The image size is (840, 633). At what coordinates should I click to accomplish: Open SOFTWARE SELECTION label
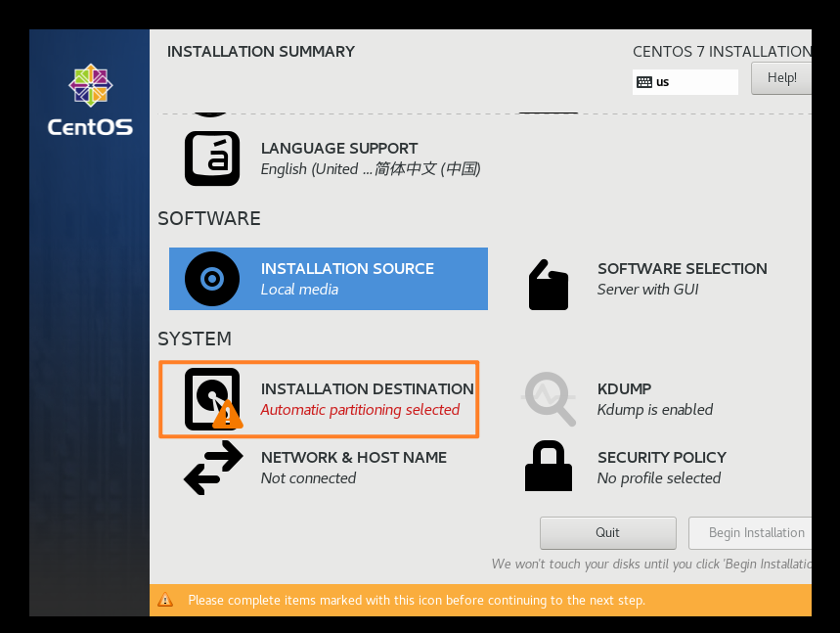[682, 268]
